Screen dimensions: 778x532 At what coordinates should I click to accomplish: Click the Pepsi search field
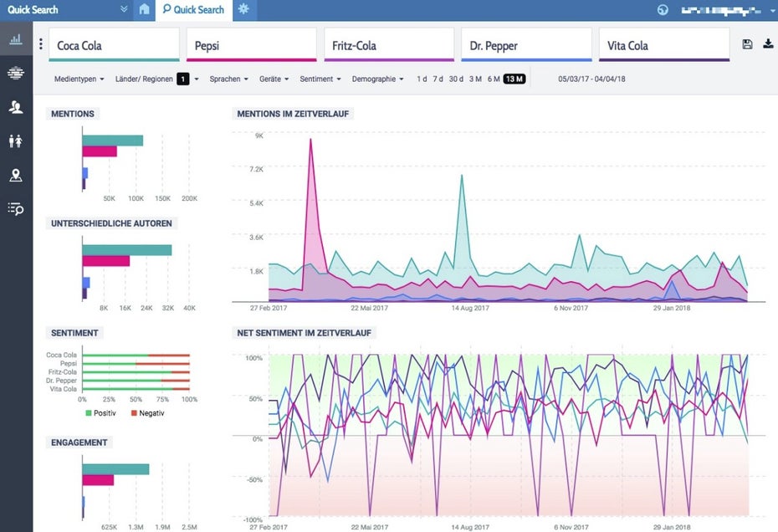[x=252, y=44]
